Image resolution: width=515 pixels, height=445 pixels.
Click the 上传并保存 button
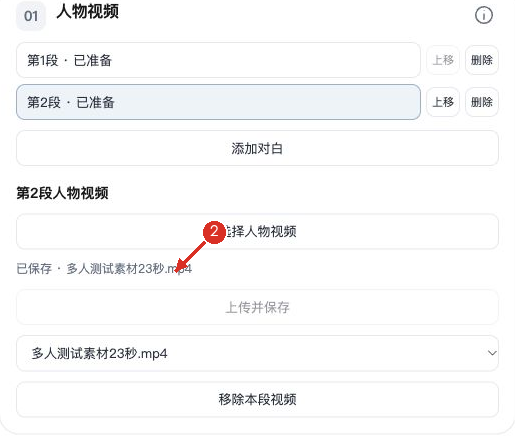[257, 307]
